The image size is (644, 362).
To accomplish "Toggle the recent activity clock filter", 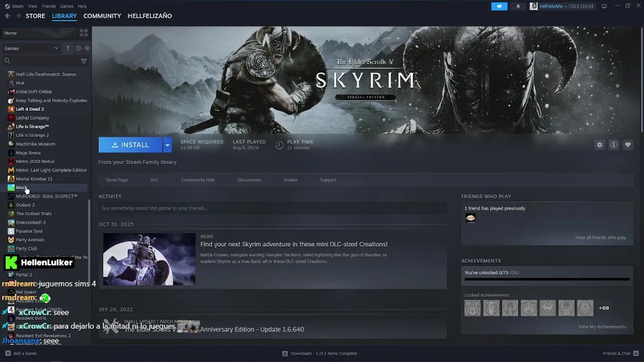I will pyautogui.click(x=78, y=48).
